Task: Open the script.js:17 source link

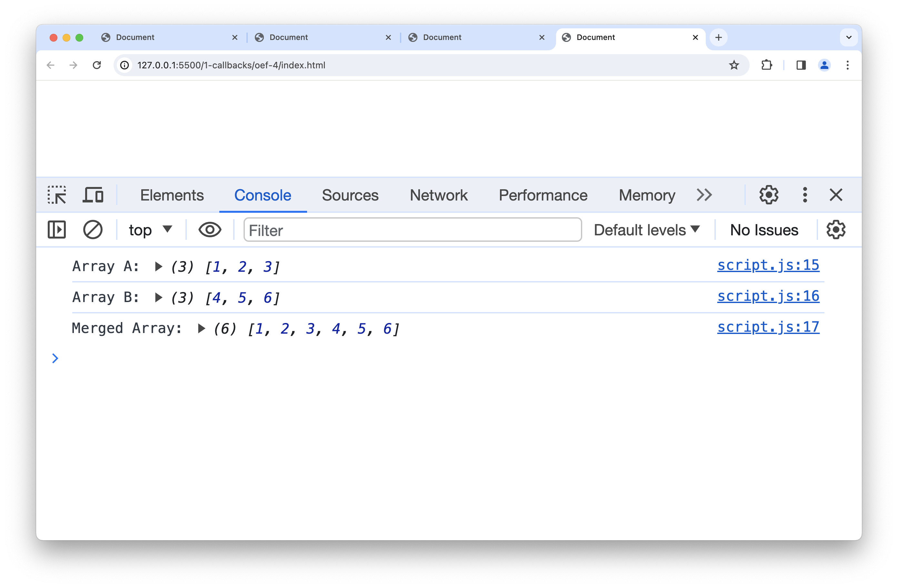Action: pyautogui.click(x=768, y=327)
